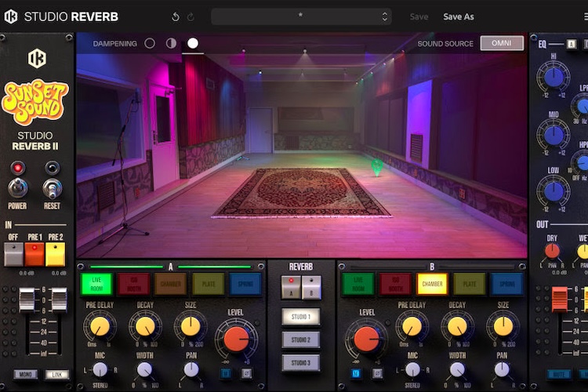588x392 pixels.
Task: Open the Omni sound source selector
Action: click(502, 44)
